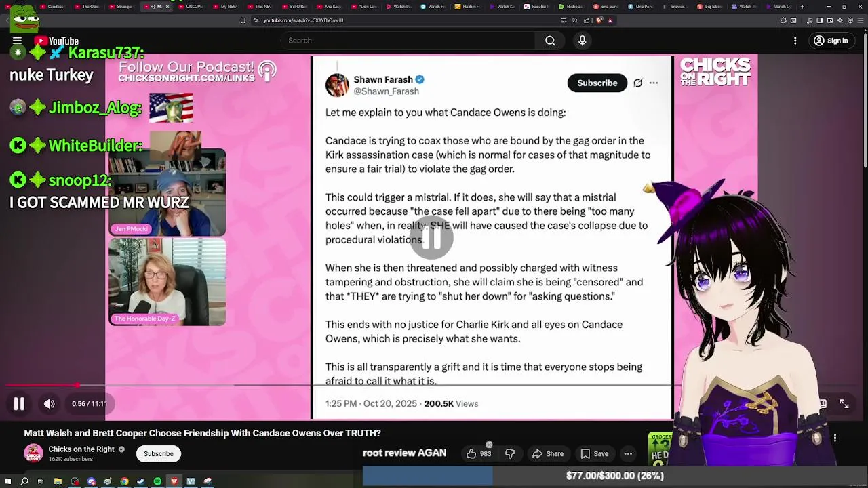Viewport: 868px width, 488px height.
Task: Open Steam from the taskbar
Action: tap(140, 481)
